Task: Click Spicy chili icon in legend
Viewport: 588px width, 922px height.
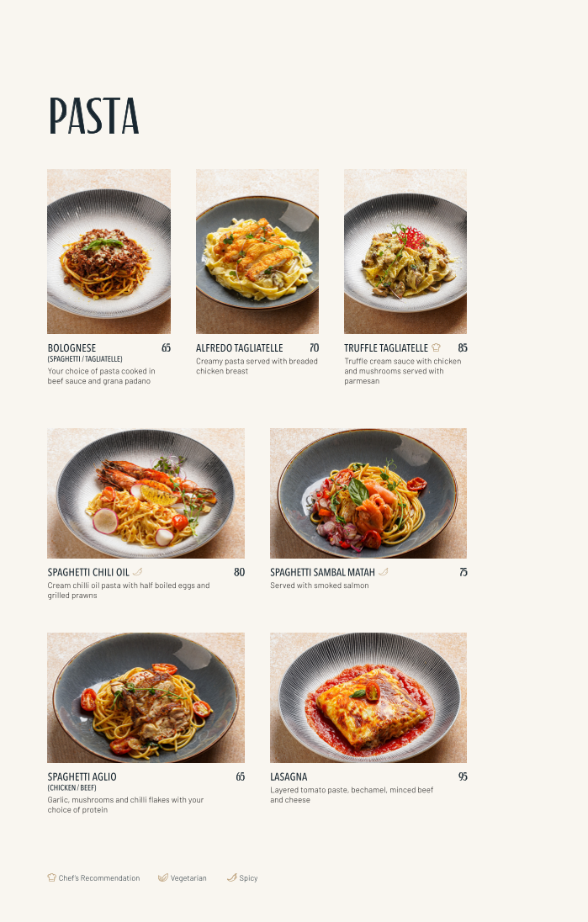Action: point(231,877)
